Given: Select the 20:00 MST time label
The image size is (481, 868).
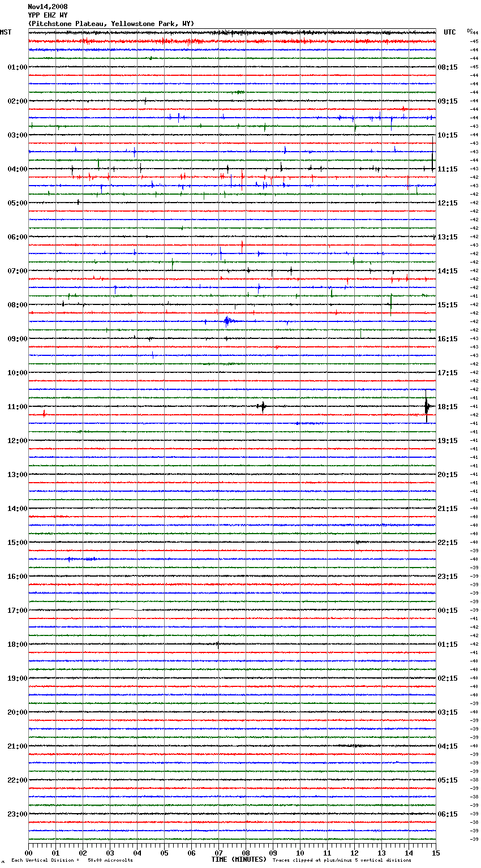Looking at the screenshot, I should click(x=18, y=712).
